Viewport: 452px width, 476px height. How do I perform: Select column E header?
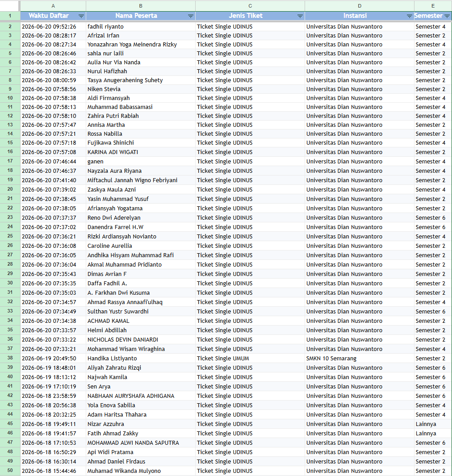pos(433,6)
